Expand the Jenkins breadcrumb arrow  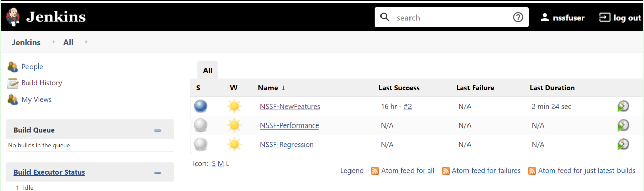coord(54,42)
